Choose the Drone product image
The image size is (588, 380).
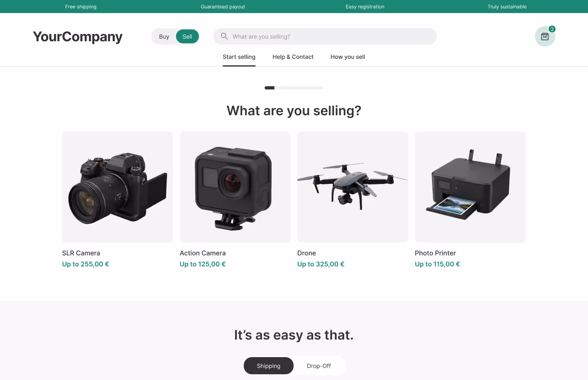pos(353,187)
